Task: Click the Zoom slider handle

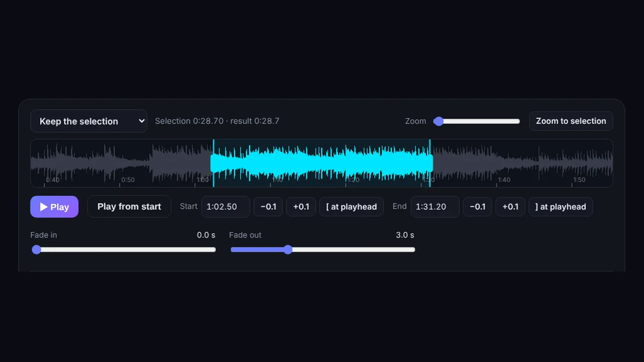Action: [x=439, y=121]
